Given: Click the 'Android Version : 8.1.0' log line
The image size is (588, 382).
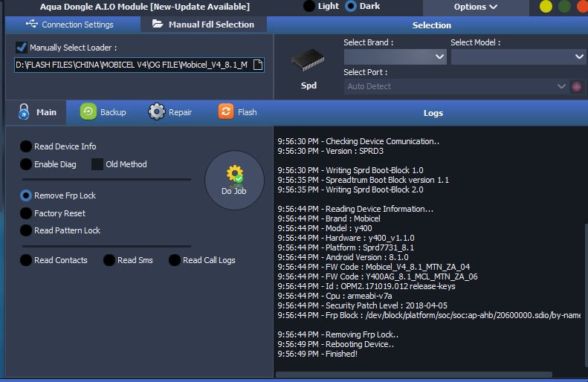Looking at the screenshot, I should 343,257.
